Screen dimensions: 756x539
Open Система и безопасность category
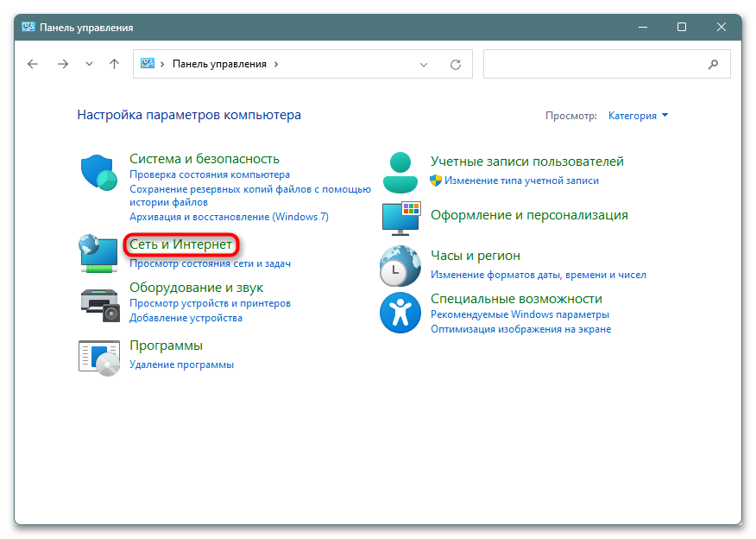(205, 159)
